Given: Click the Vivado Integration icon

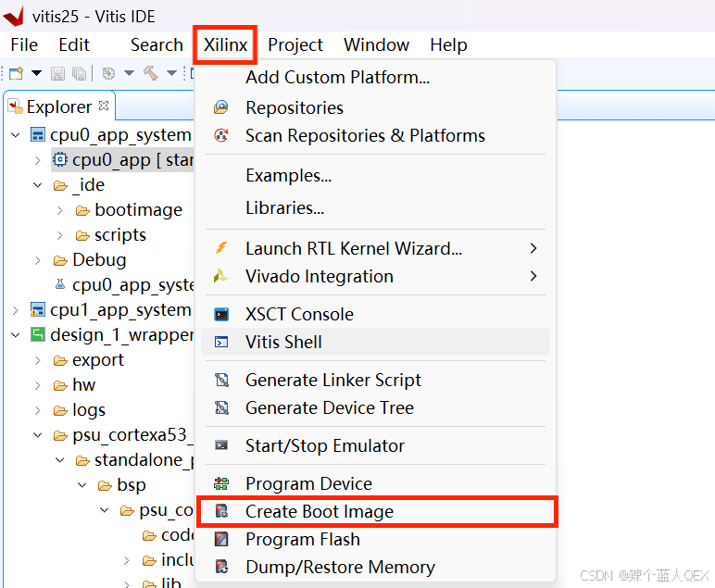Looking at the screenshot, I should 221,276.
